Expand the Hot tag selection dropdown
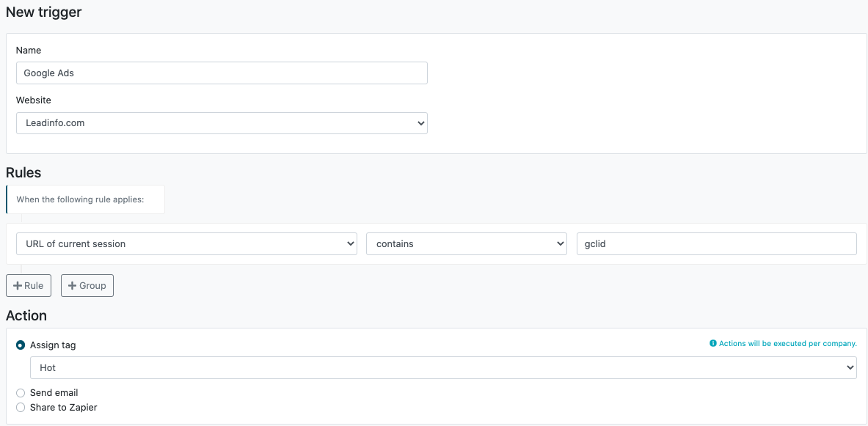Screen dimensions: 868x426 443,368
